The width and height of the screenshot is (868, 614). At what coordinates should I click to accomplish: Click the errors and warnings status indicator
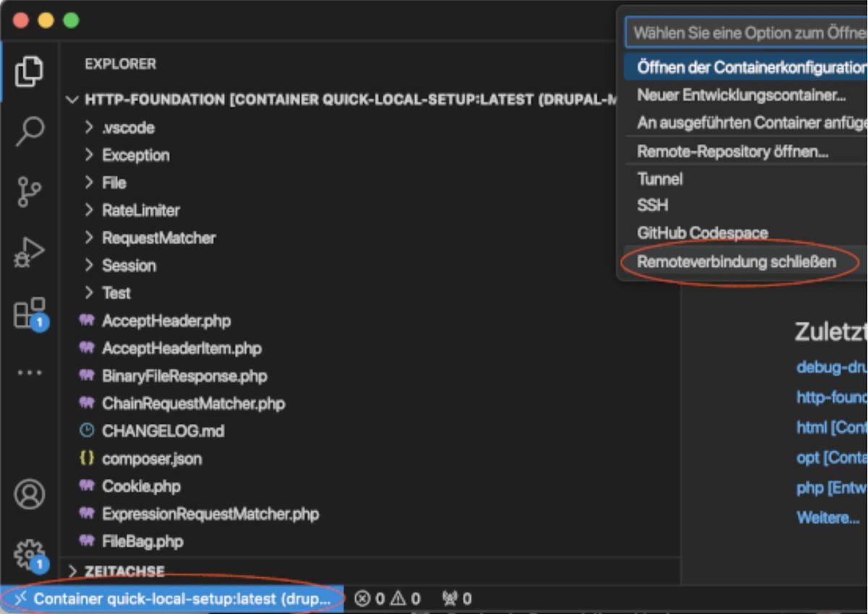(x=388, y=599)
